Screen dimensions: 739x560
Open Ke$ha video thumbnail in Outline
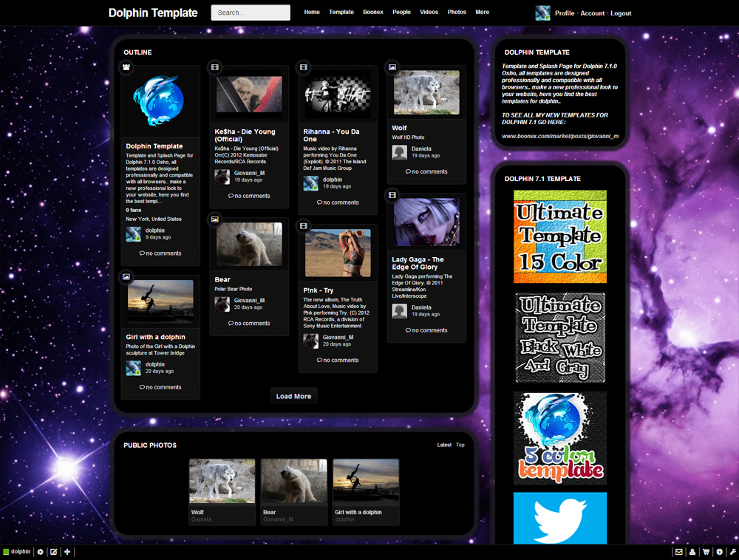249,95
